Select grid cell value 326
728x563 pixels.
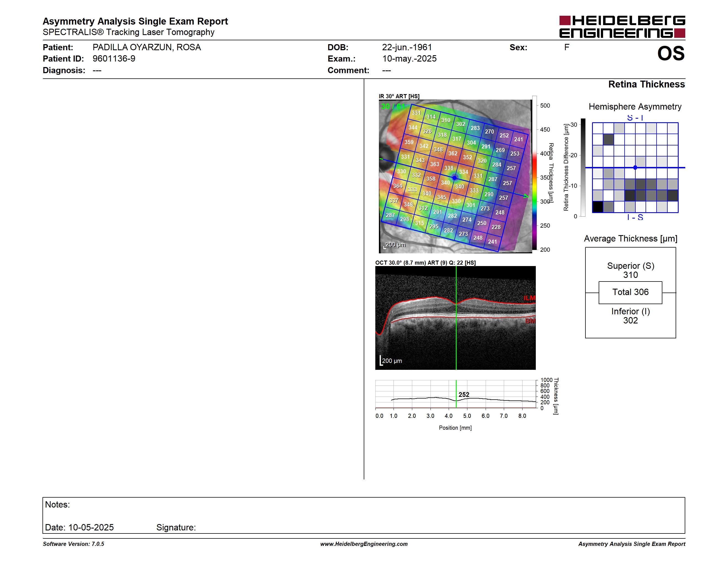[x=427, y=131]
